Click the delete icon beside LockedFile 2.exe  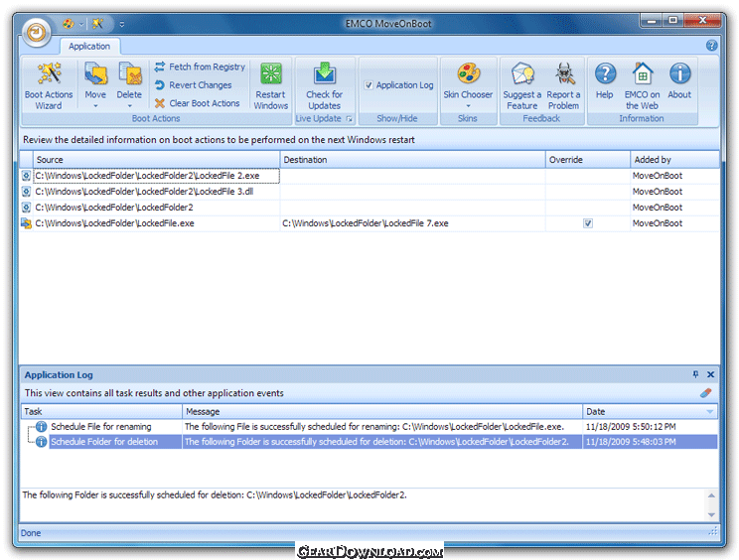tap(26, 176)
